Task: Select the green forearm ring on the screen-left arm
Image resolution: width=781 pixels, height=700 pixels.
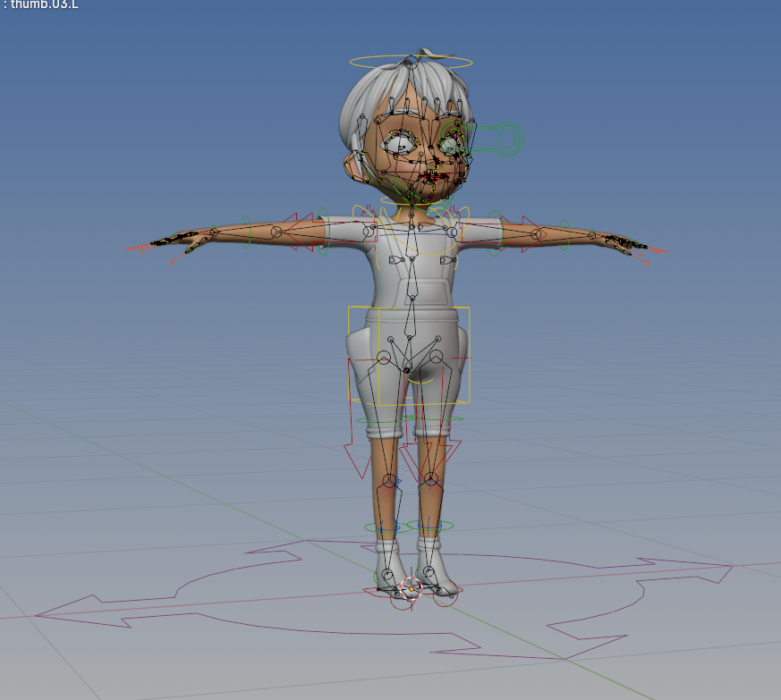Action: click(x=245, y=232)
